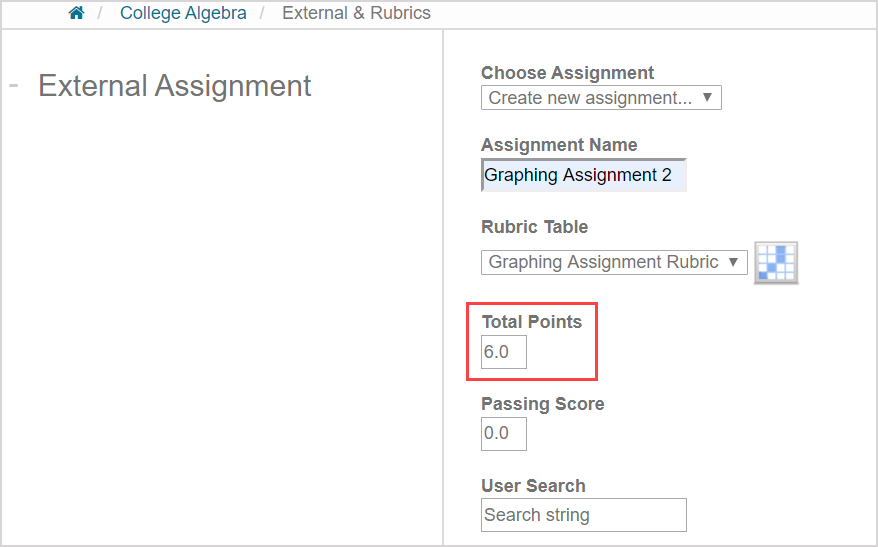Click into the Assignment Name text box

click(583, 175)
